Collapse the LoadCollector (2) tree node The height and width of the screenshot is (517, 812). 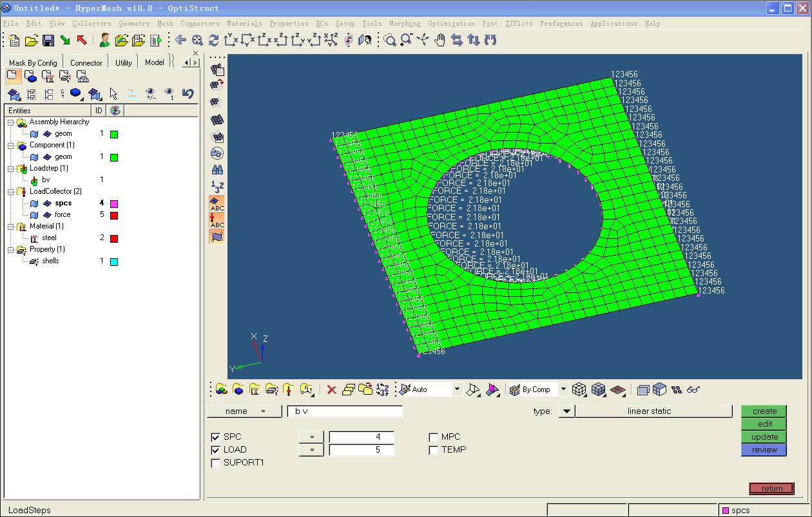[11, 192]
